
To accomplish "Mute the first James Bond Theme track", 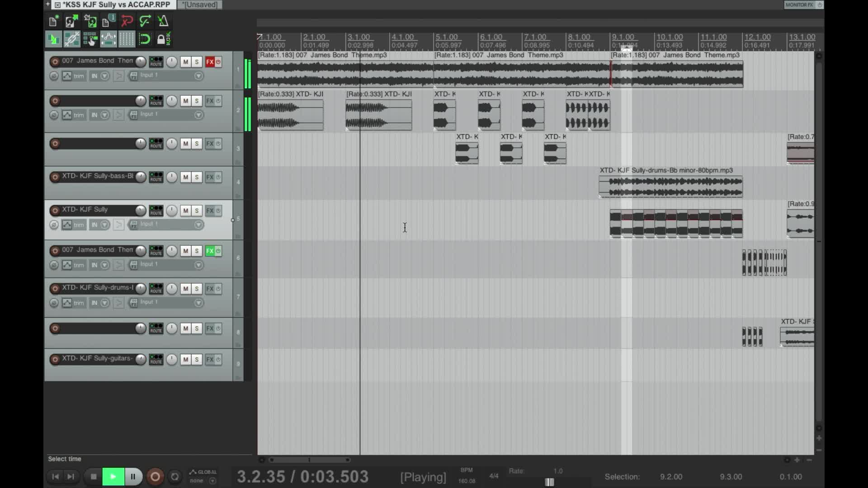I will point(185,62).
